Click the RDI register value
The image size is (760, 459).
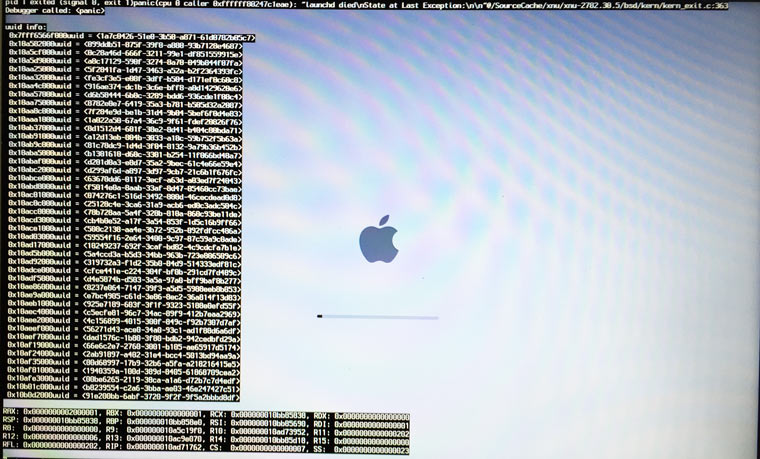pos(372,425)
